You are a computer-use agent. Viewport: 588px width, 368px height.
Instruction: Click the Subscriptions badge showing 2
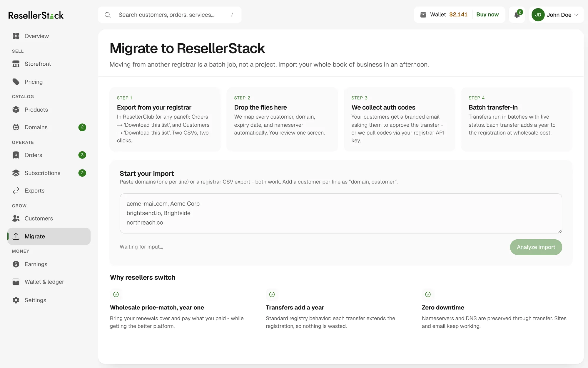[82, 173]
